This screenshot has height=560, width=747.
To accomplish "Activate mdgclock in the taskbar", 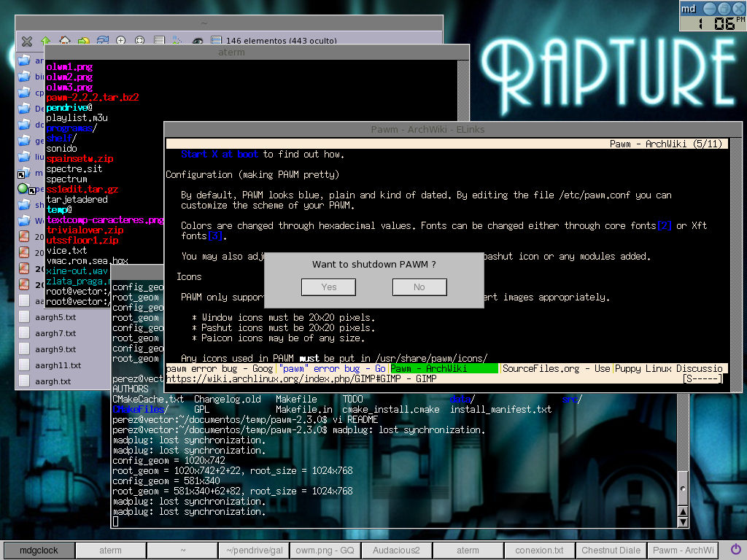I will (x=39, y=551).
